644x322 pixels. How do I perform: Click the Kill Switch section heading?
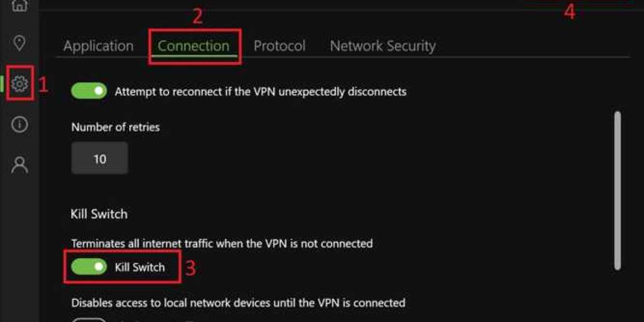(99, 214)
